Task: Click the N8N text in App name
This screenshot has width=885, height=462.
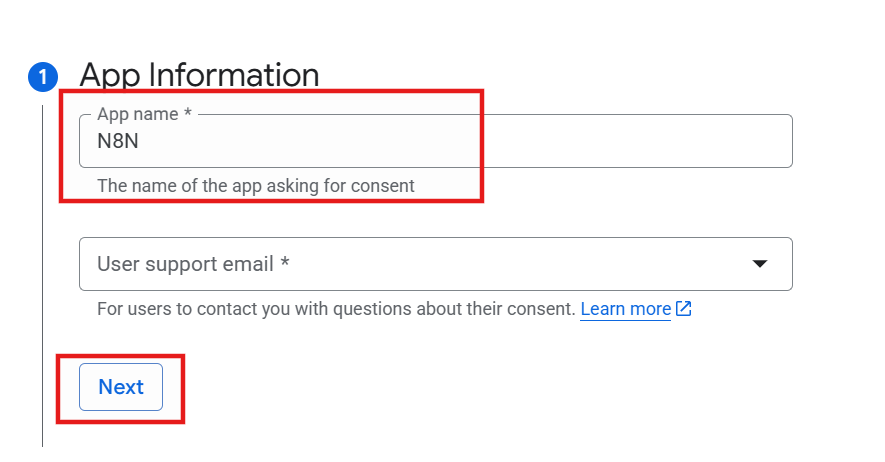Action: (118, 142)
